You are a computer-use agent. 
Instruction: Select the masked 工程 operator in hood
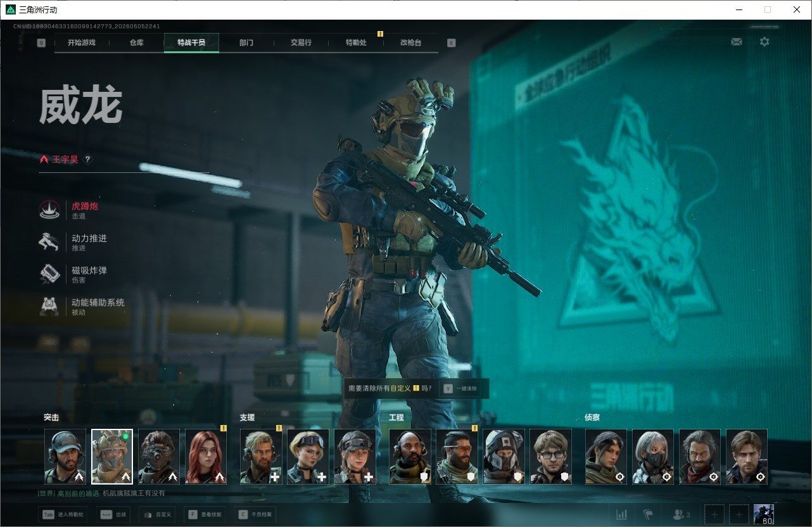coord(504,457)
